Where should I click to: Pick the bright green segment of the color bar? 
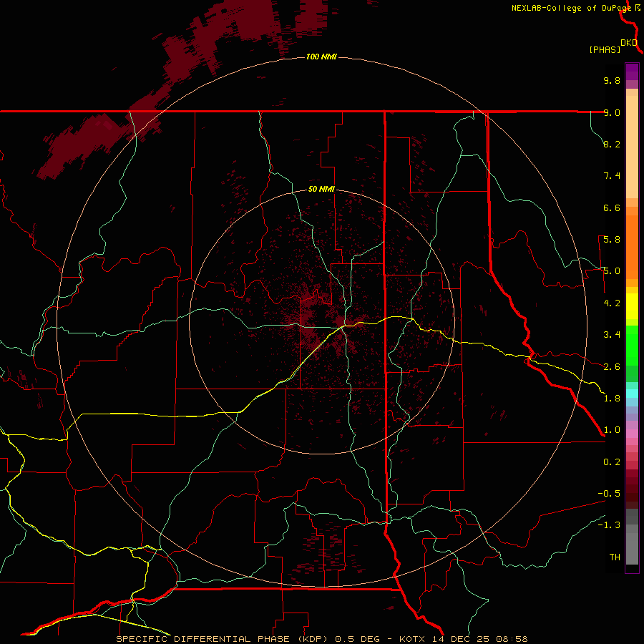[x=632, y=346]
